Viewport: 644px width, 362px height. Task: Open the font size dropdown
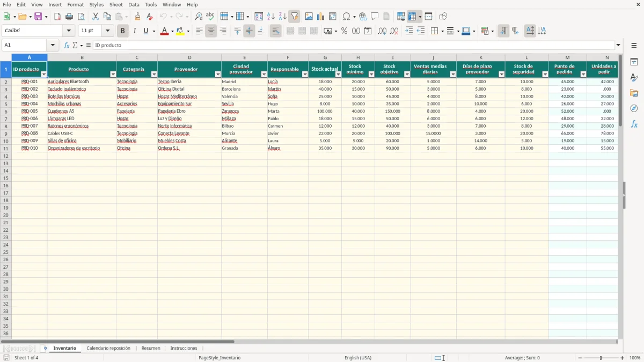pyautogui.click(x=107, y=31)
